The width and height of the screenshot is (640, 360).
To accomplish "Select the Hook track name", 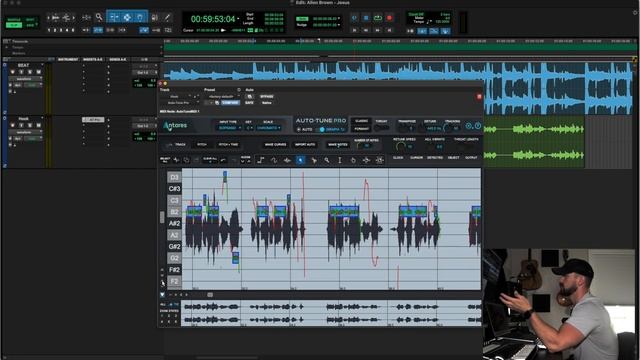I will (x=24, y=119).
